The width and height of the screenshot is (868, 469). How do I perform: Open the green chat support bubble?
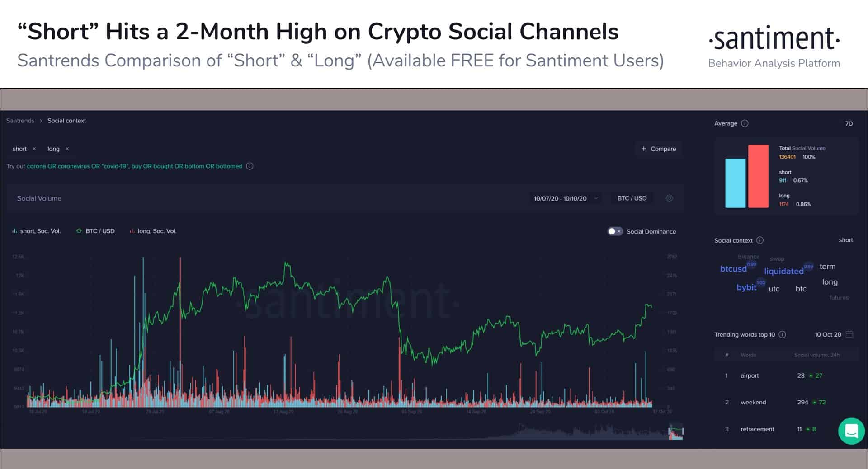coord(851,431)
